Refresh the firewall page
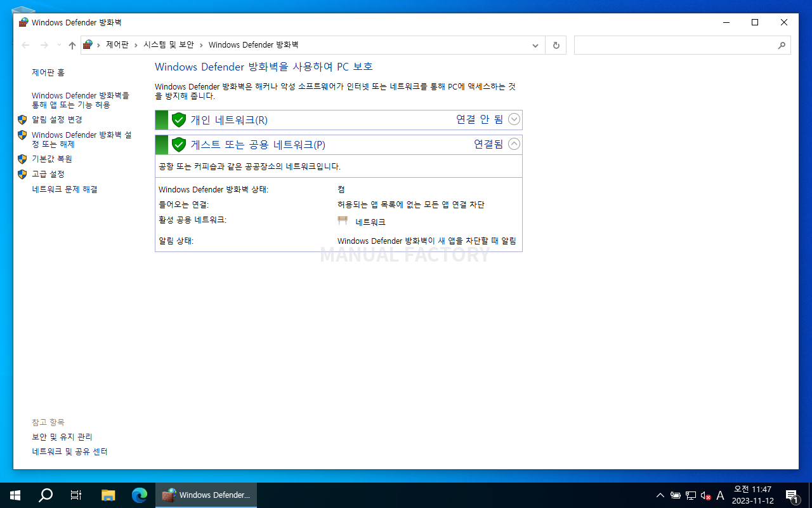Viewport: 812px width, 508px height. (556, 45)
